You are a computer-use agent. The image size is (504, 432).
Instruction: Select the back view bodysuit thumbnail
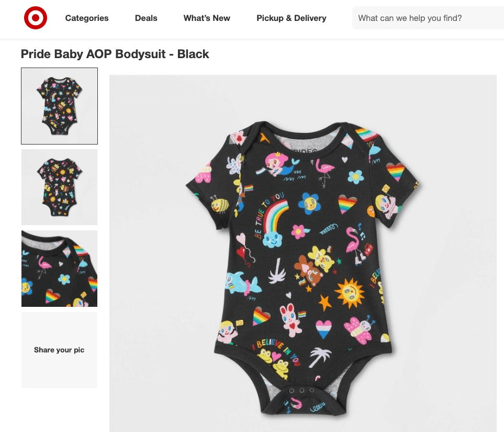tap(60, 187)
